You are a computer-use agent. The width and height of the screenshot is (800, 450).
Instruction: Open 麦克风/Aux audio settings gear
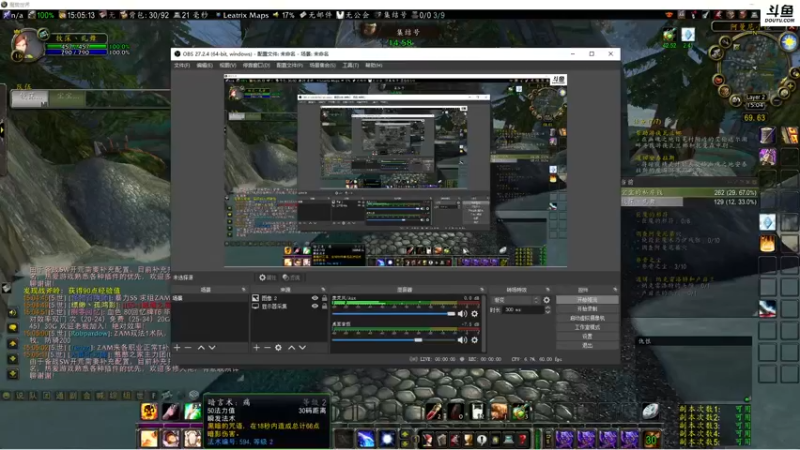(474, 314)
